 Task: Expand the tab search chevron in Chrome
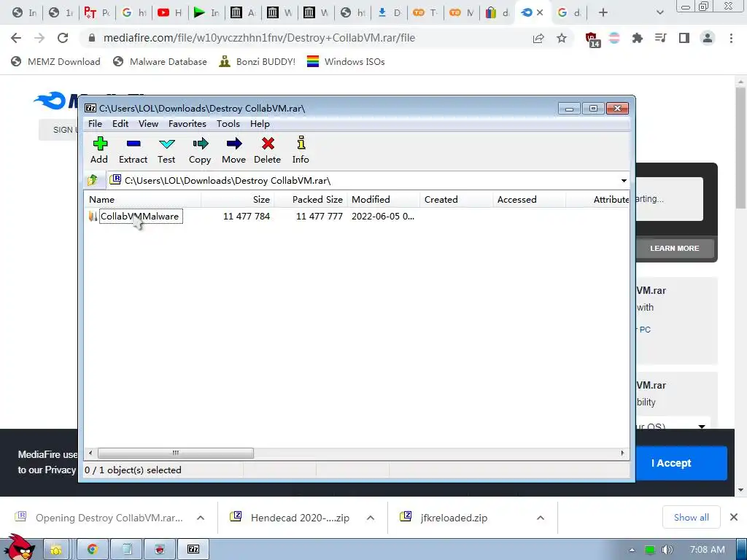pos(659,13)
